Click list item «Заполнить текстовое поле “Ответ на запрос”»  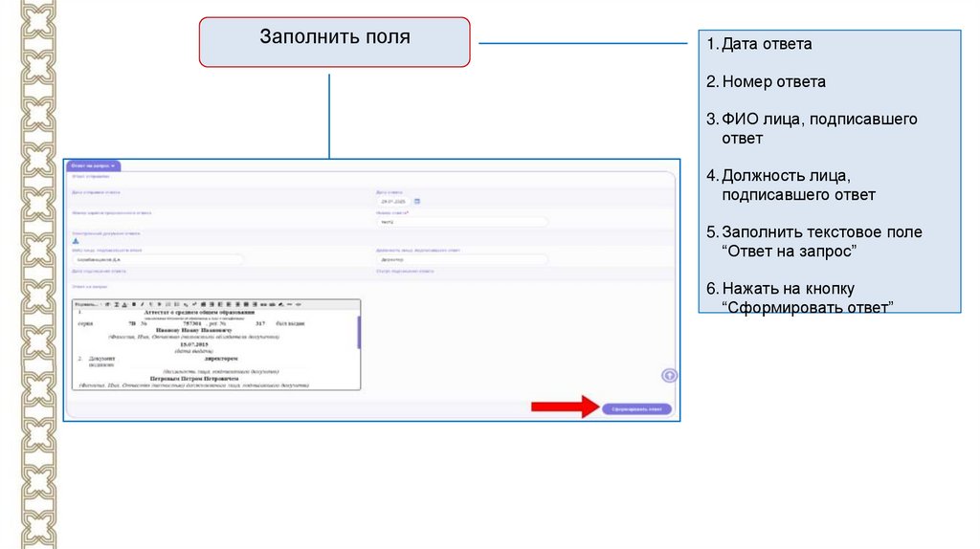822,241
